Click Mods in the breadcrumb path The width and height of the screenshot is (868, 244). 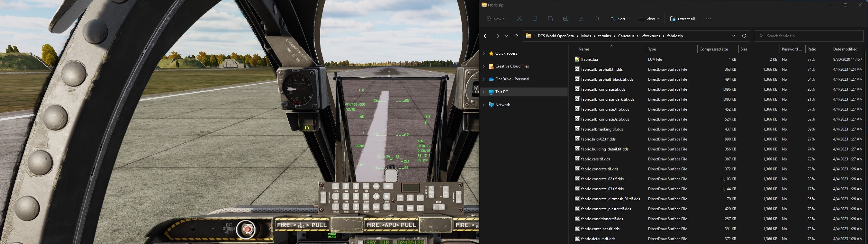click(x=586, y=36)
